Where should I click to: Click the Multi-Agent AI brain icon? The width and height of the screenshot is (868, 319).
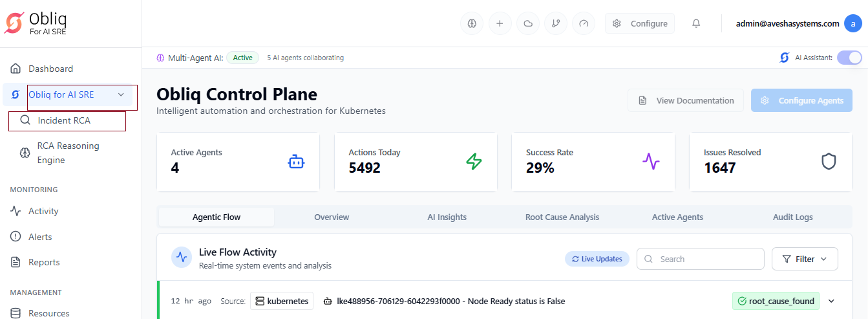click(160, 58)
